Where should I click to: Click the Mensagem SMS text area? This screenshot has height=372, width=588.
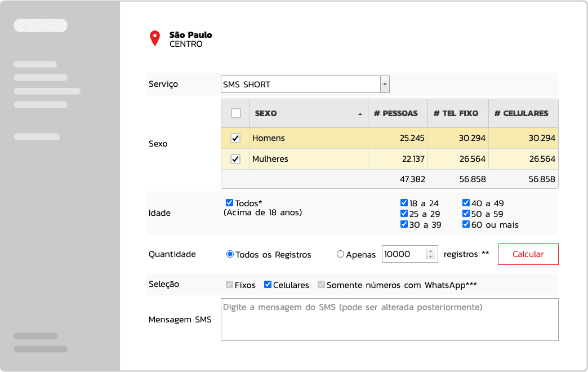389,320
